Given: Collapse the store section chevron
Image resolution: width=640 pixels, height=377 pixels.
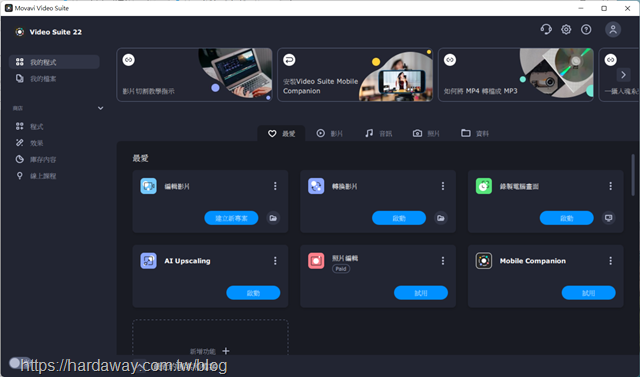Looking at the screenshot, I should pos(100,108).
